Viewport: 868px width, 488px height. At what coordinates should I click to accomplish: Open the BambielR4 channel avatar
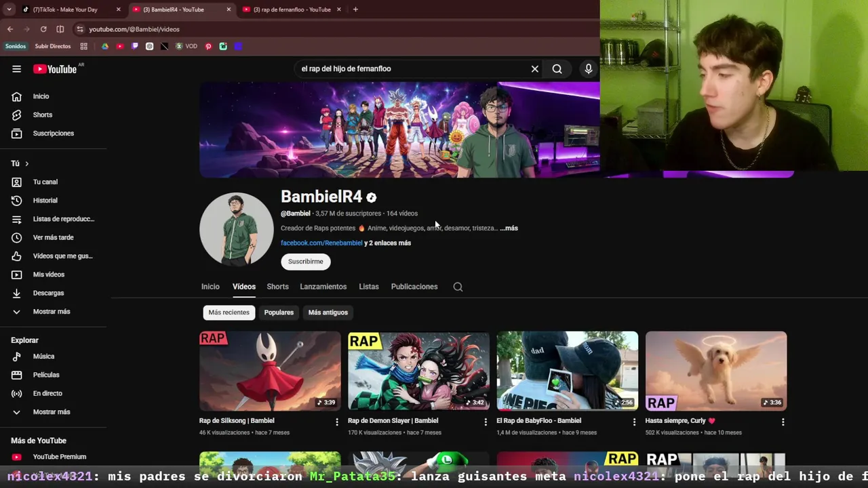coord(237,229)
